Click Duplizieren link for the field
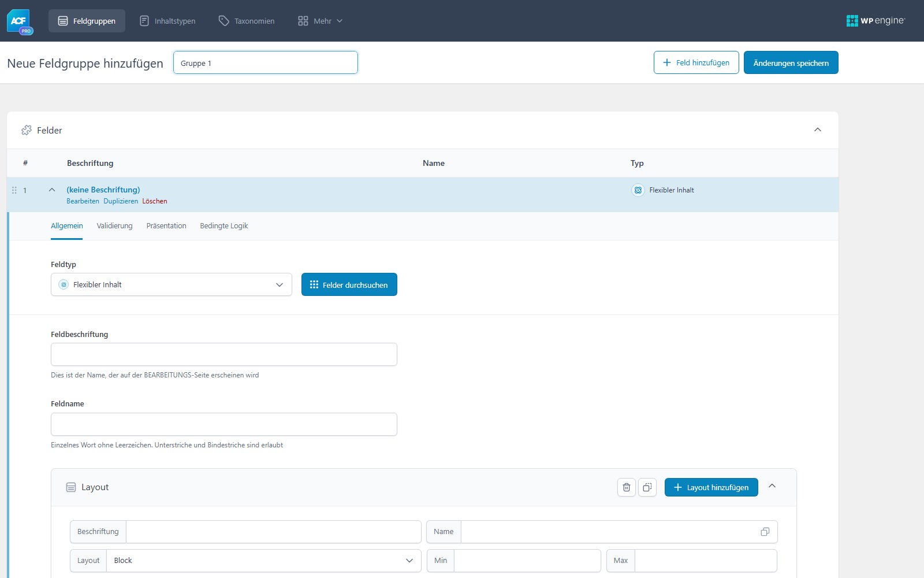 click(121, 201)
